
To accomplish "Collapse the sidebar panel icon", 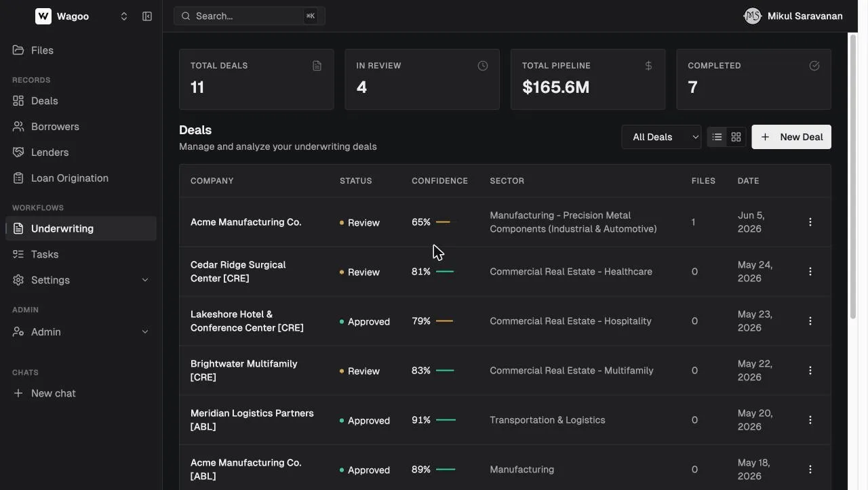I will (147, 16).
